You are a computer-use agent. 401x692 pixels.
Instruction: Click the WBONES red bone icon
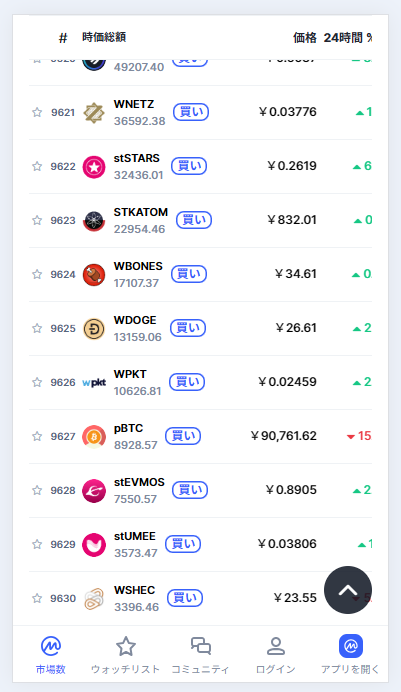click(x=94, y=275)
